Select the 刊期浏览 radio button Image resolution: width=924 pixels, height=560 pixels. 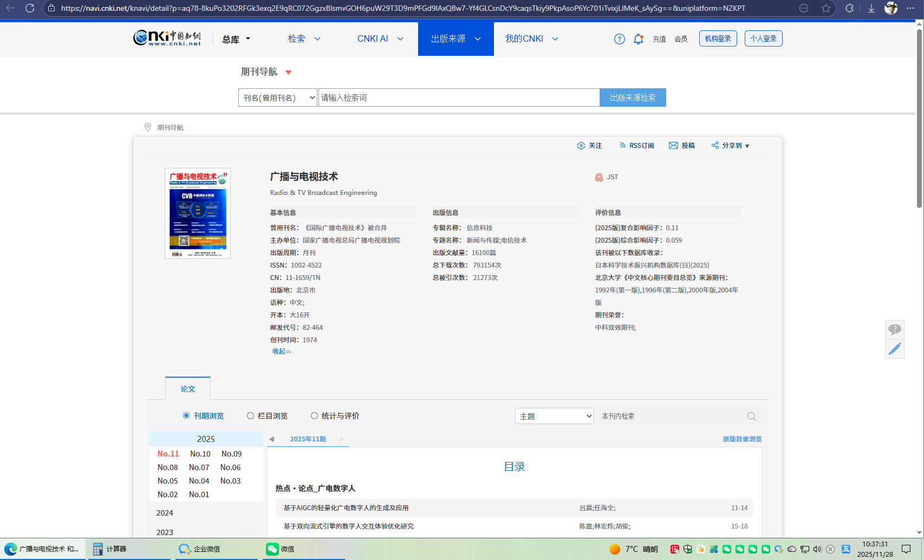186,416
